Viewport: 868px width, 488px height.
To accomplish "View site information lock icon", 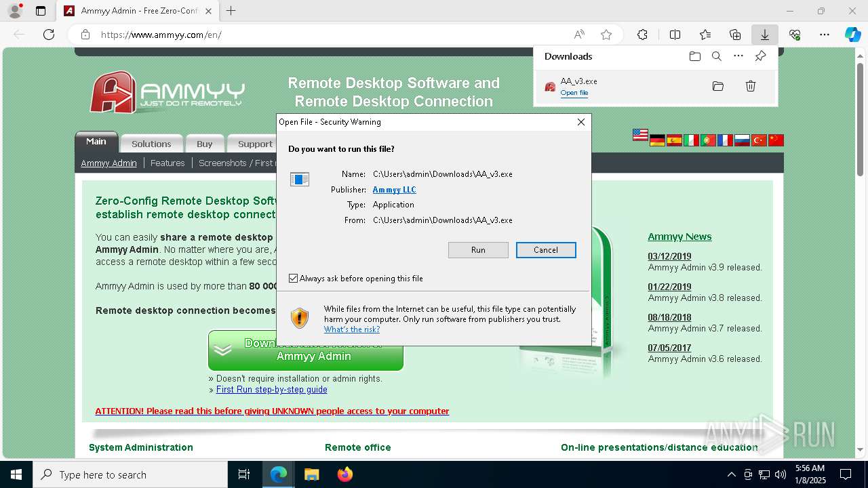I will point(85,35).
